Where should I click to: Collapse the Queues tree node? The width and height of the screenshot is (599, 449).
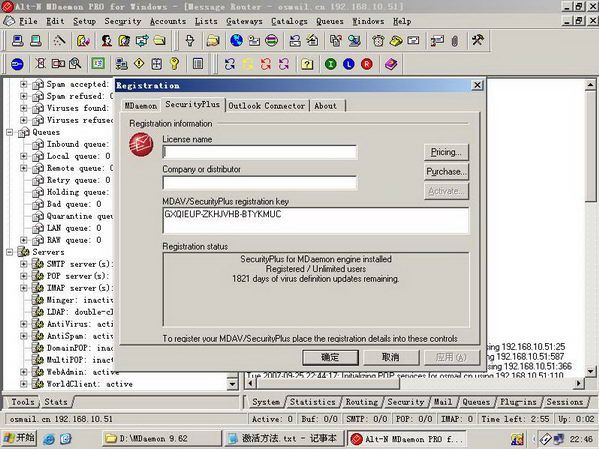(10, 132)
